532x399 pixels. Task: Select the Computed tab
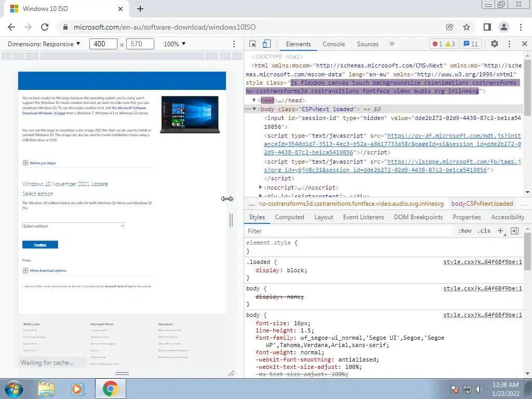tap(289, 217)
